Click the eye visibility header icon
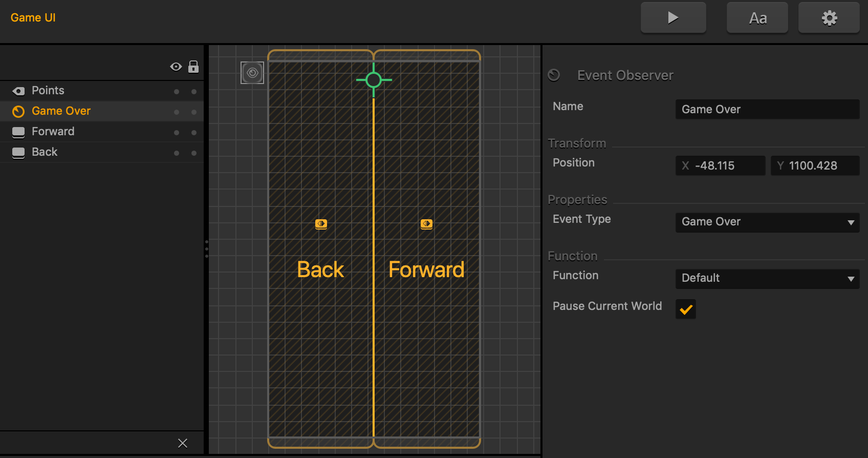This screenshot has width=868, height=458. 176,67
